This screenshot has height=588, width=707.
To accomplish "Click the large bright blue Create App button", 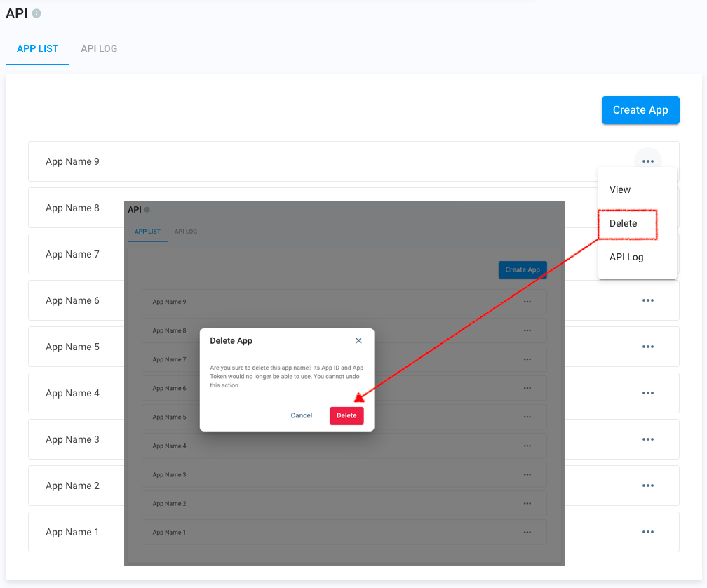I will pyautogui.click(x=640, y=110).
